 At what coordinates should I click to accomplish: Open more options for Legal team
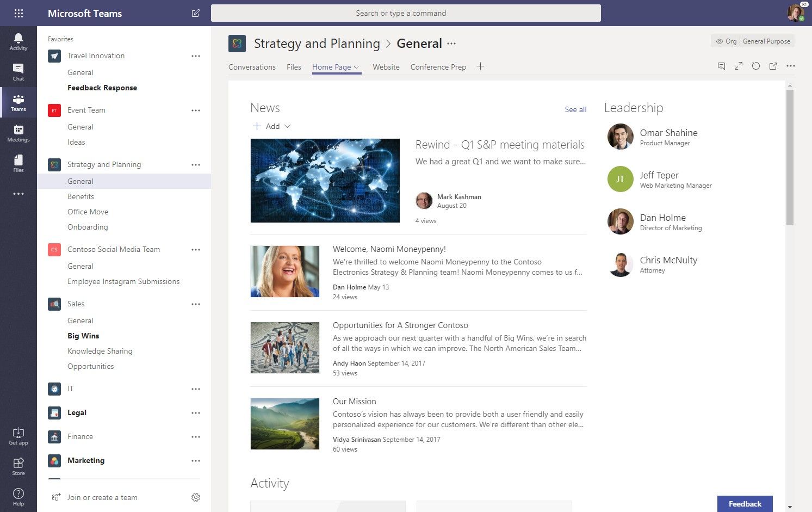click(196, 413)
